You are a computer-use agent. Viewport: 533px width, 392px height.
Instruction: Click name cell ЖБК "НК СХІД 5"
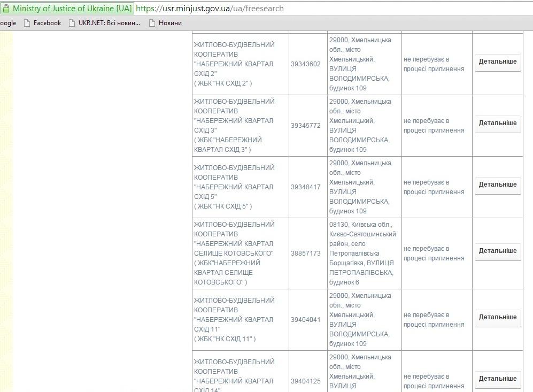coord(241,187)
